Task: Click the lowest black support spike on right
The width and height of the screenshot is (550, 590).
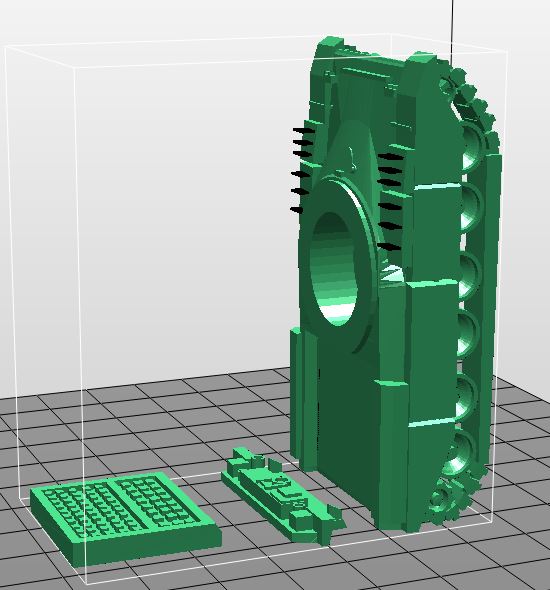Action: [x=389, y=247]
